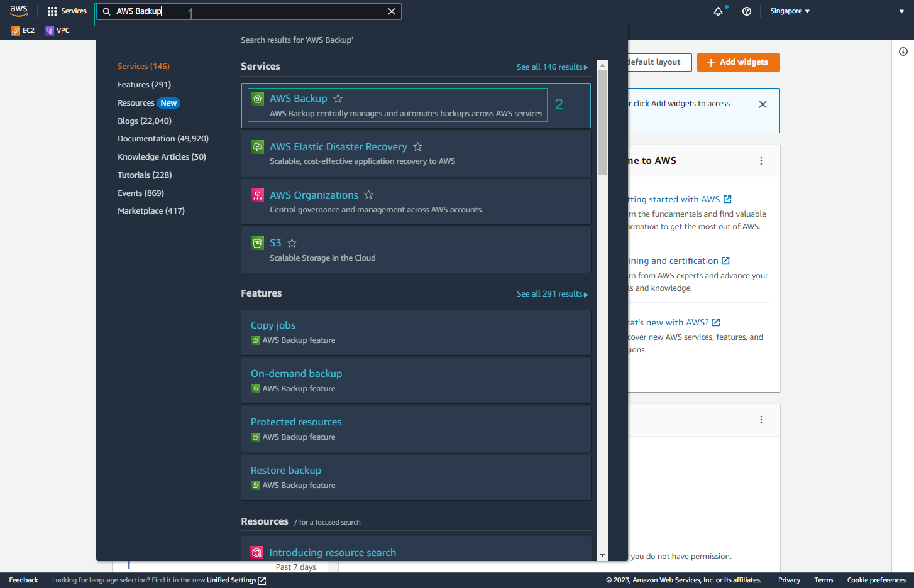Open Getting started with AWS link

(x=679, y=199)
